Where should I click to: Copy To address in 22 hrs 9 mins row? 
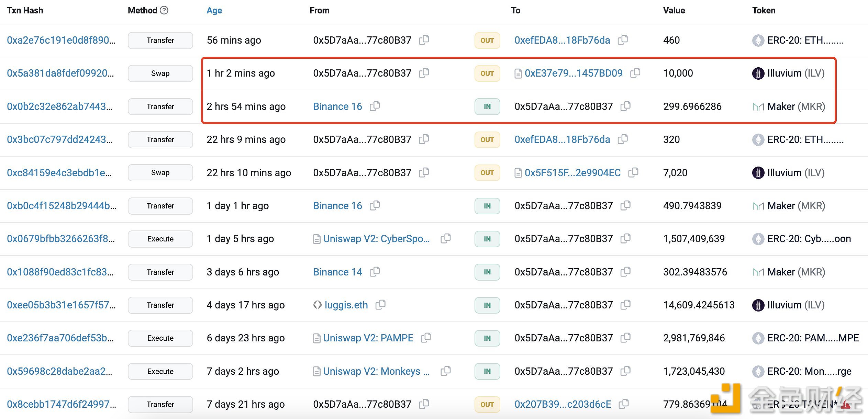tap(623, 139)
